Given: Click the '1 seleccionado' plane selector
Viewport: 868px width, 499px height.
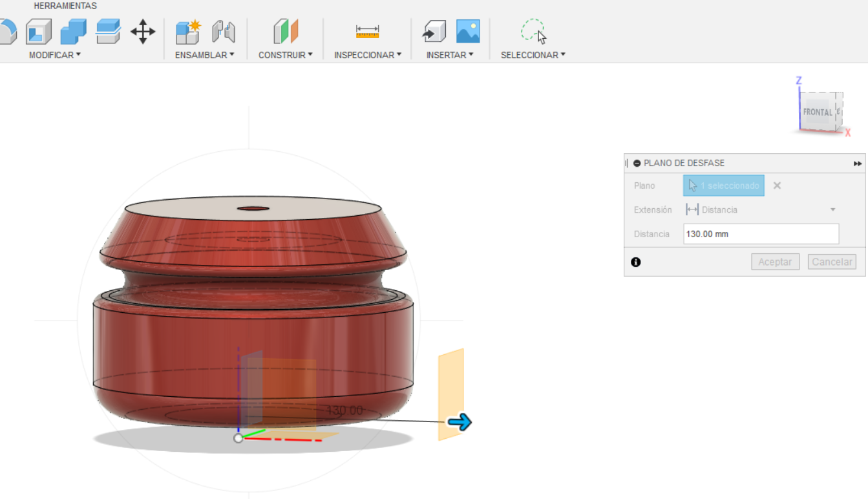Looking at the screenshot, I should 724,186.
